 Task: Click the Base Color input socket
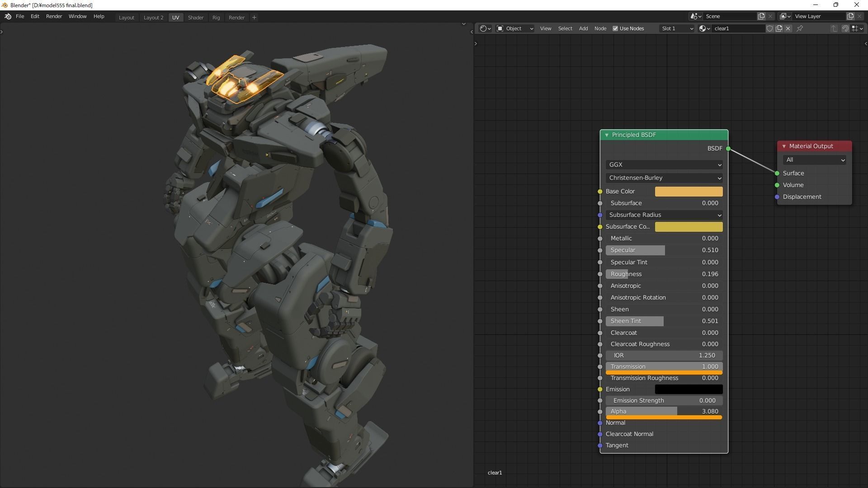(x=600, y=192)
